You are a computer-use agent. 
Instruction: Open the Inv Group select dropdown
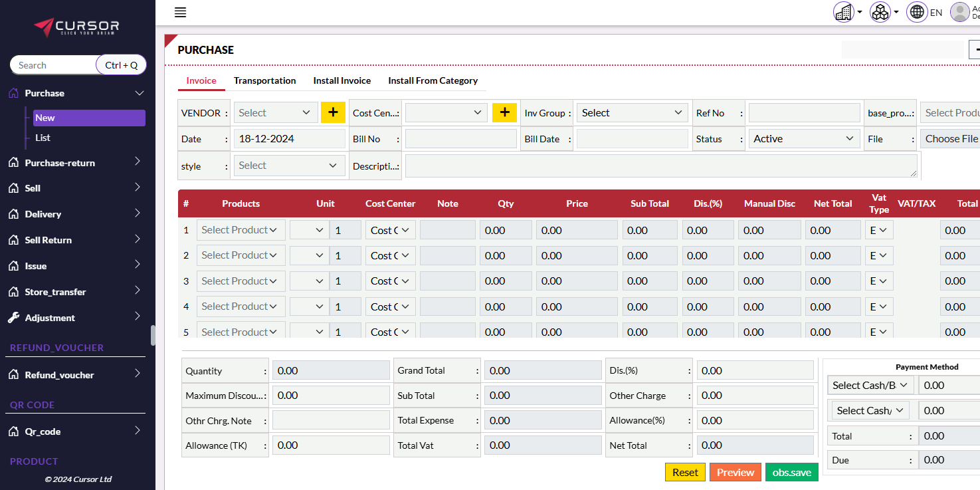[631, 113]
